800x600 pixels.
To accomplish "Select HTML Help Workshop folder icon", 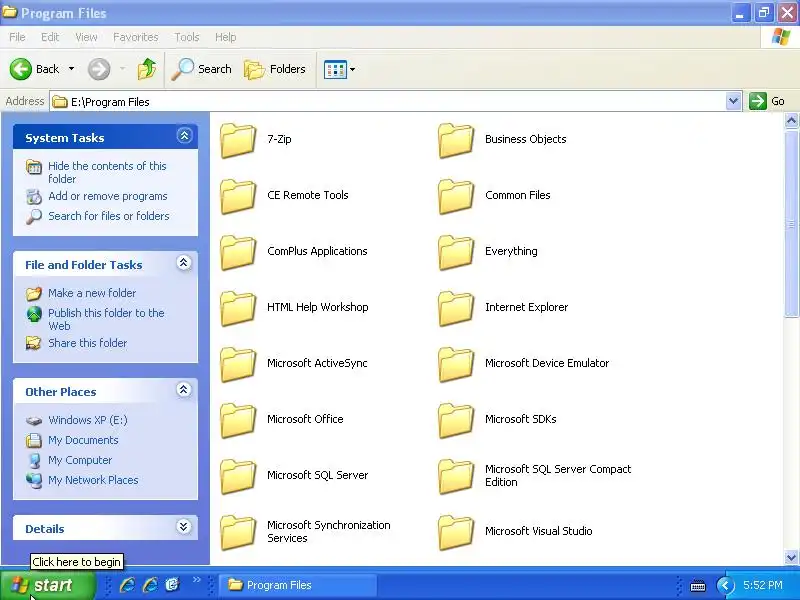I will point(238,308).
